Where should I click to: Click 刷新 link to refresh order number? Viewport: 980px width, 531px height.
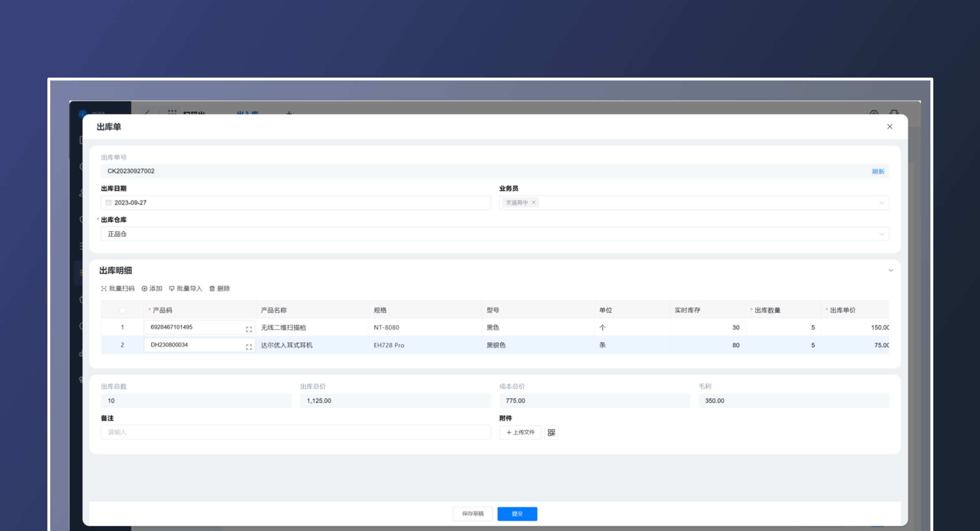coord(878,172)
